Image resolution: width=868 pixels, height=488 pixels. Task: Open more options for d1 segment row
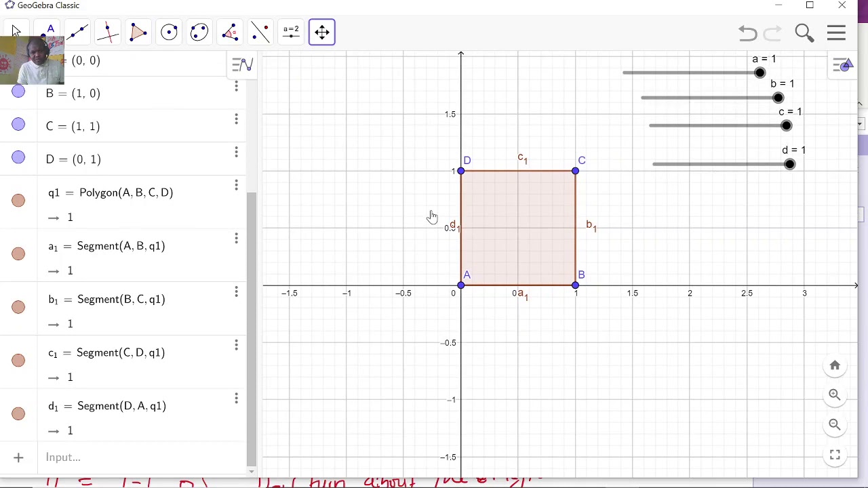coord(236,399)
